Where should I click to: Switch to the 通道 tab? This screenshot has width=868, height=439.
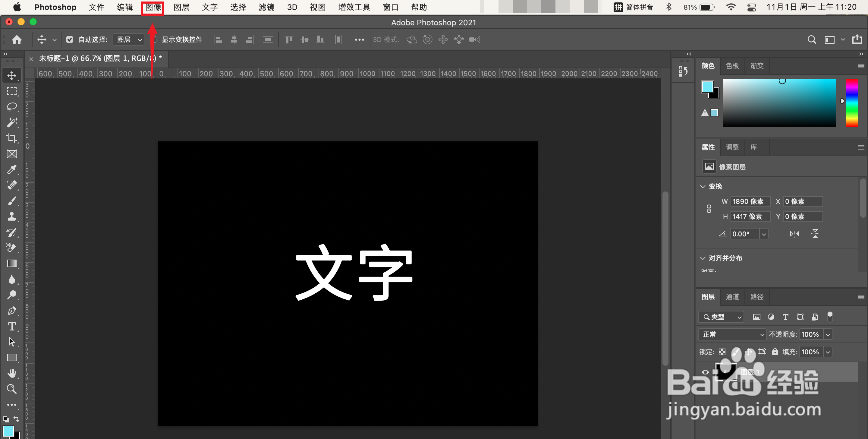pyautogui.click(x=732, y=297)
